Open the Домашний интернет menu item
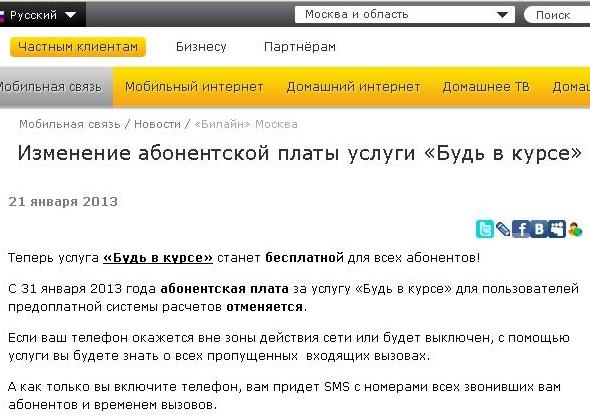This screenshot has width=590, height=419. click(353, 87)
